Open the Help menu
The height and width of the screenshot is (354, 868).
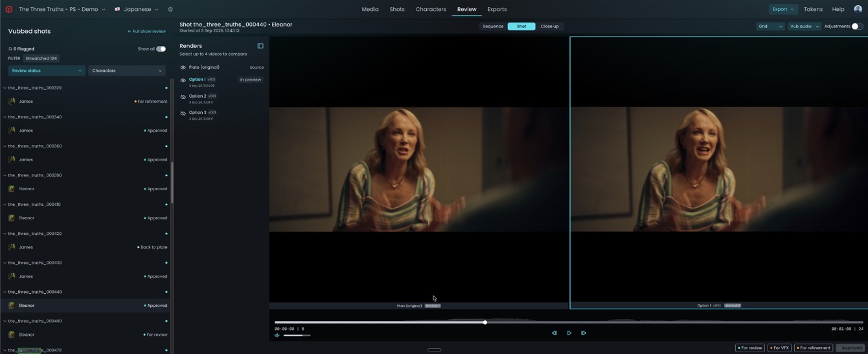pos(838,9)
